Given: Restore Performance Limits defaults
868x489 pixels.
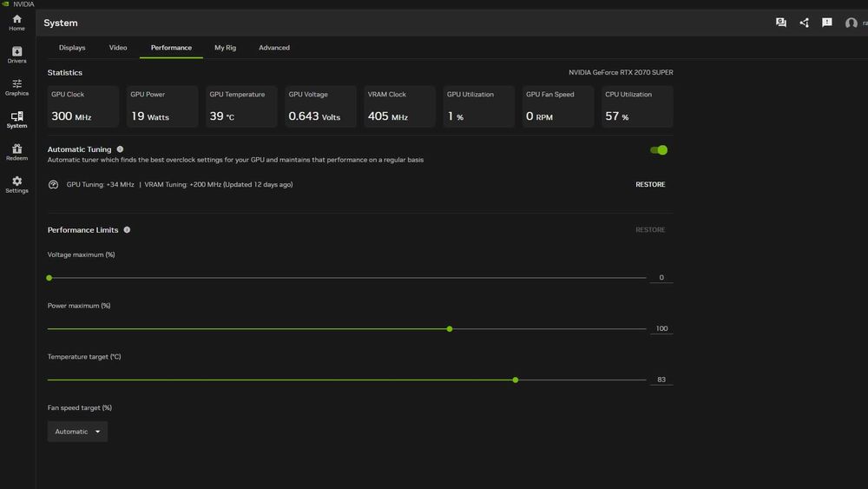Looking at the screenshot, I should (x=650, y=230).
